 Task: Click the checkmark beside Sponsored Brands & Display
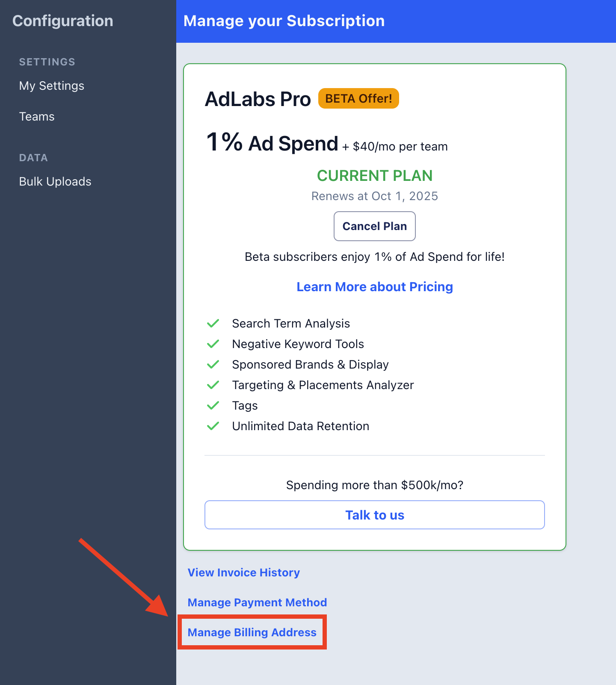(x=213, y=364)
